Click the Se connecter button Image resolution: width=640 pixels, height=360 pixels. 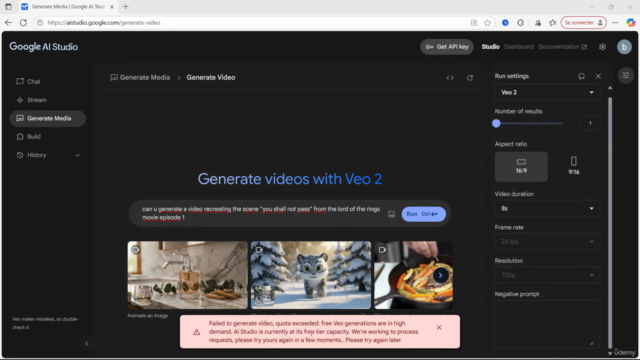pos(583,23)
